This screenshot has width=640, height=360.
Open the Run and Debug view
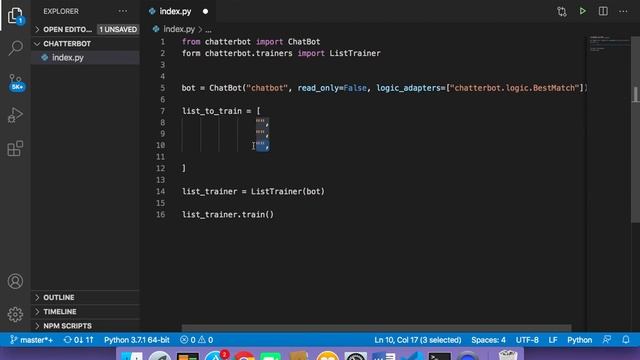pyautogui.click(x=15, y=115)
